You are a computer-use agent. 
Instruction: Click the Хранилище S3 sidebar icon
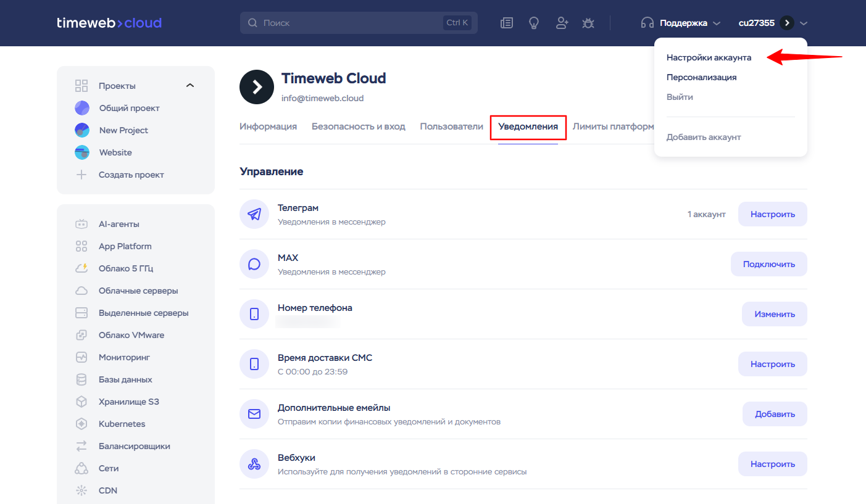coord(81,402)
